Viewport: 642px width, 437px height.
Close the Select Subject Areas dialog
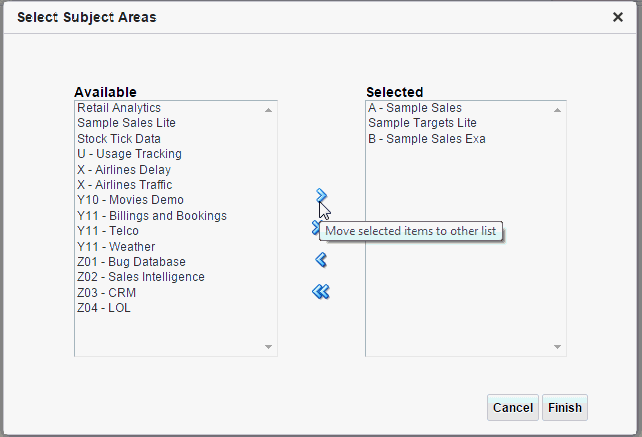tap(618, 17)
